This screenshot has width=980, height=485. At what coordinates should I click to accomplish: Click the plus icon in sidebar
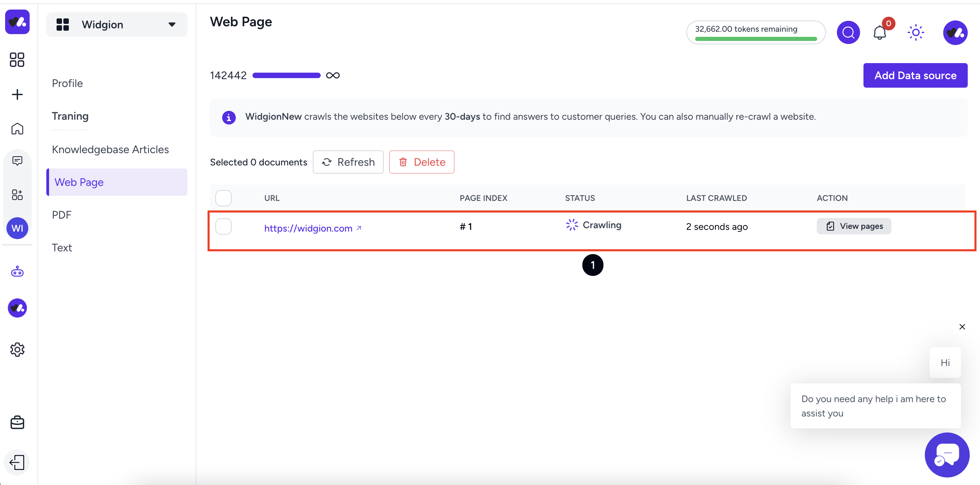coord(17,94)
